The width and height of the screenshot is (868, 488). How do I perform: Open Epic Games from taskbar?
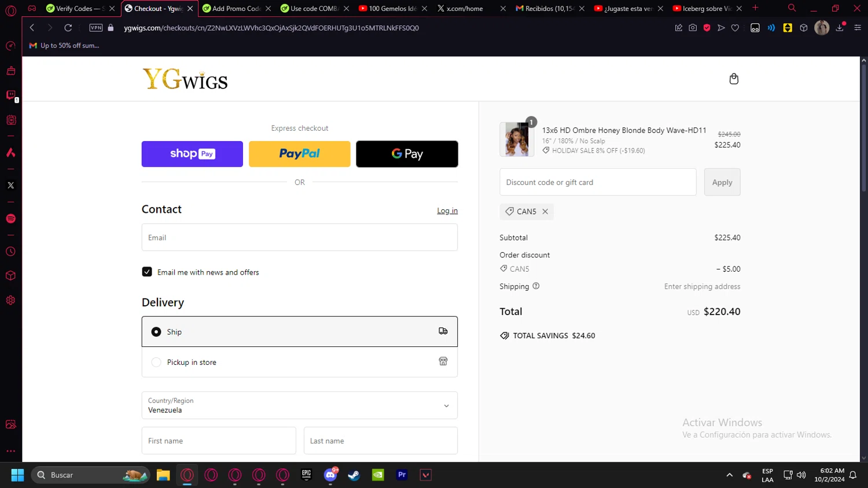pos(306,475)
